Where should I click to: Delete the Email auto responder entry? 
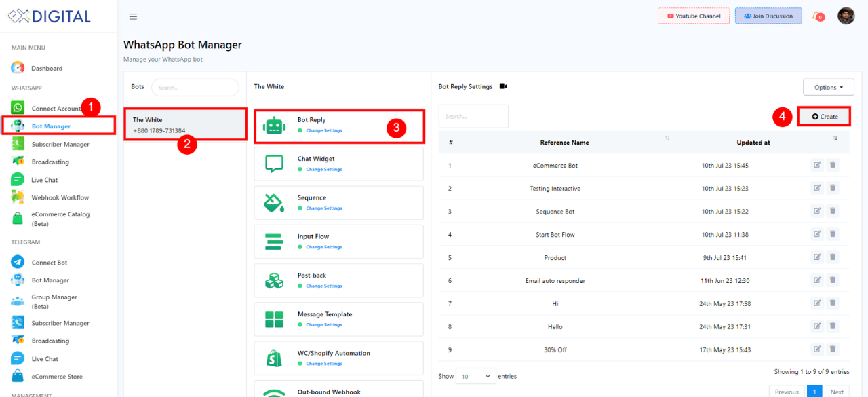click(833, 280)
